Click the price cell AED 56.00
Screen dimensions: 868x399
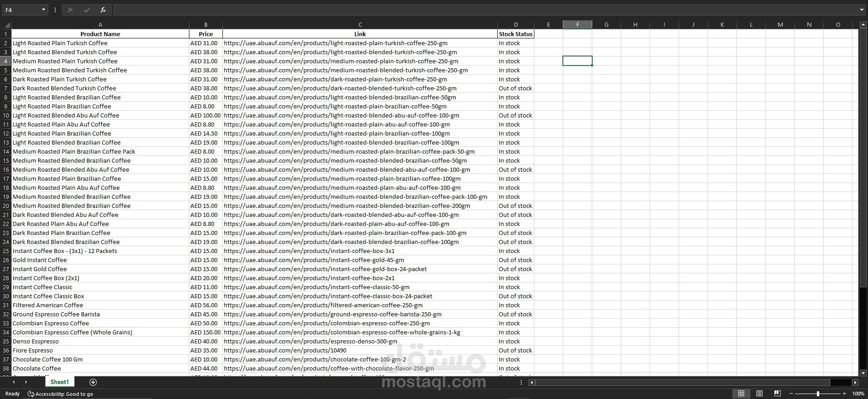click(x=206, y=305)
